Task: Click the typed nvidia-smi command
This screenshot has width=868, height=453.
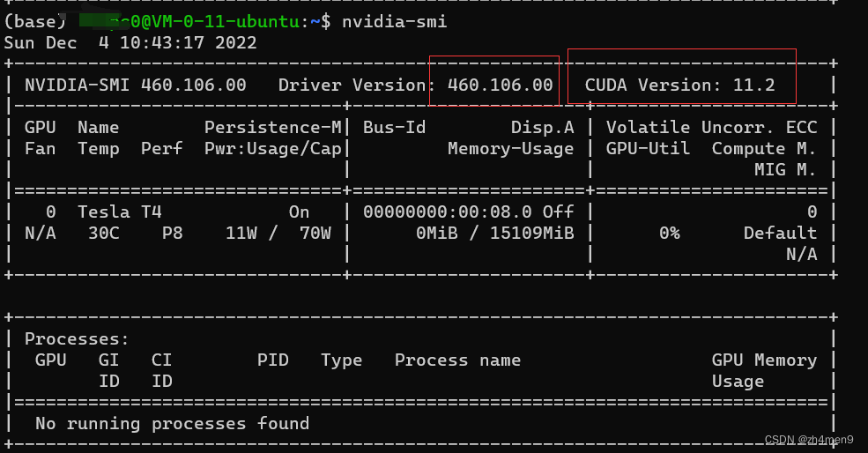Action: [394, 22]
